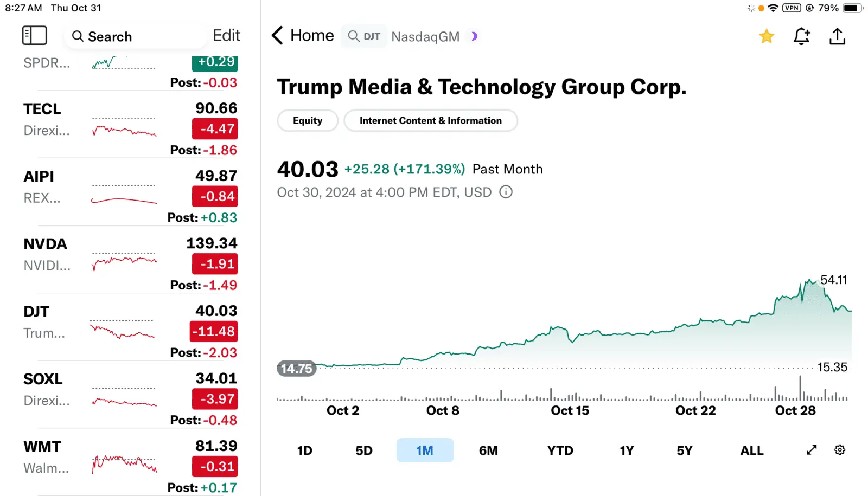This screenshot has width=868, height=496.
Task: Toggle NVDA change badge -1.91
Action: (215, 264)
